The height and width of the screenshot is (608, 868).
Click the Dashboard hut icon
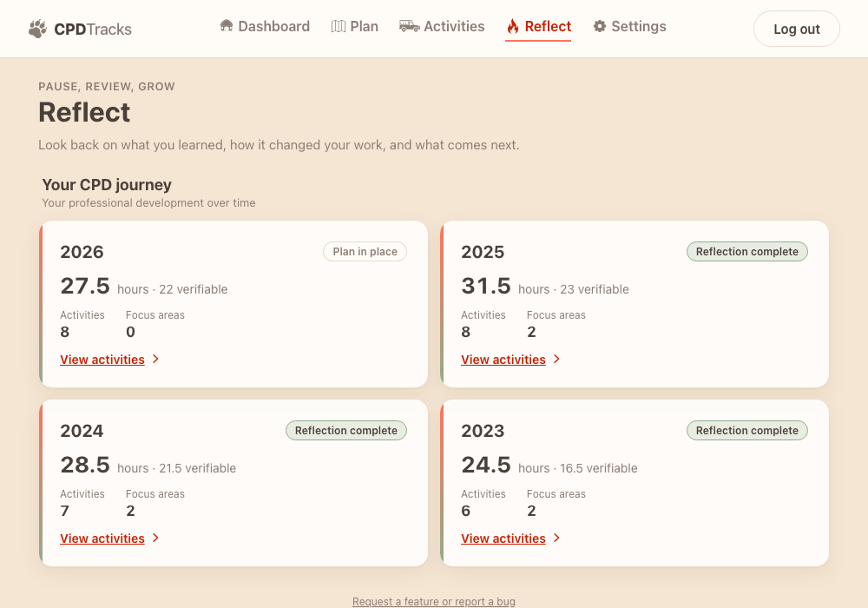click(227, 25)
